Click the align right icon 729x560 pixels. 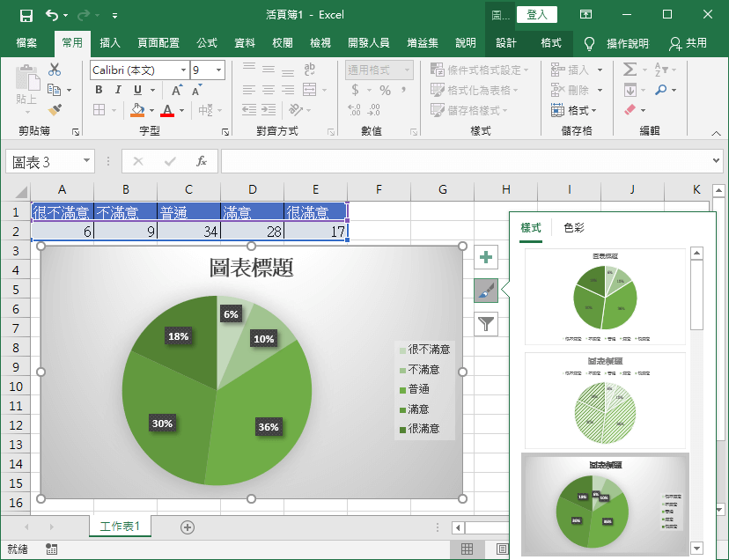pyautogui.click(x=288, y=90)
